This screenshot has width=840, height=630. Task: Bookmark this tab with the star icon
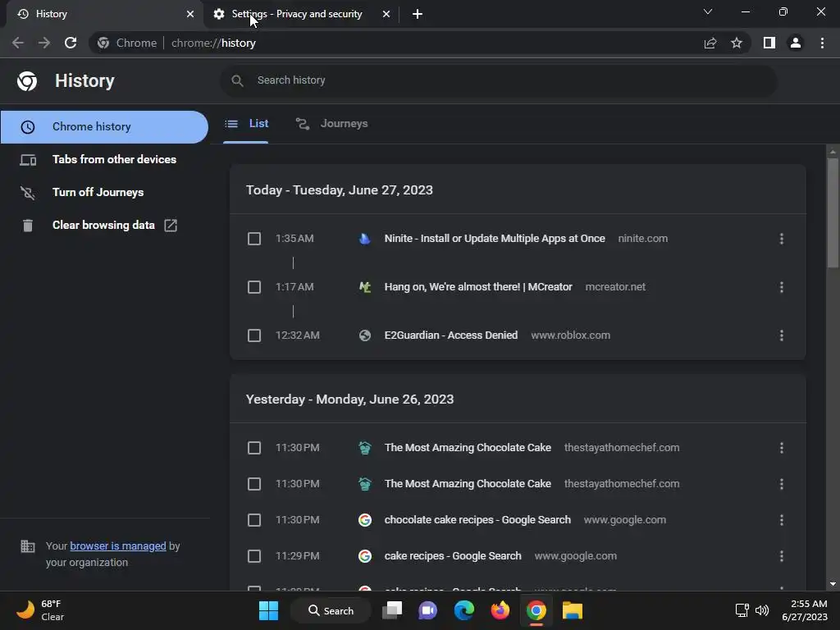737,43
